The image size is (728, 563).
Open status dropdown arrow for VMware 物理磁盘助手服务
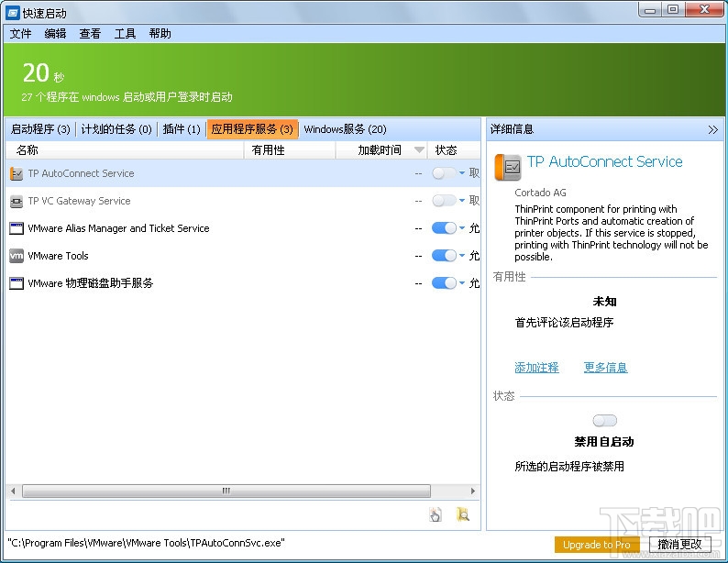coord(462,282)
